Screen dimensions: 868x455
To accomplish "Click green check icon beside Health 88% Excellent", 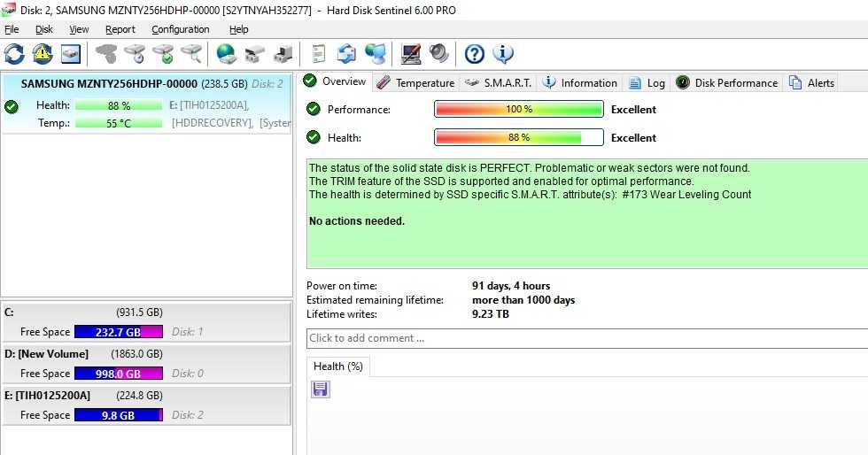I will 314,136.
